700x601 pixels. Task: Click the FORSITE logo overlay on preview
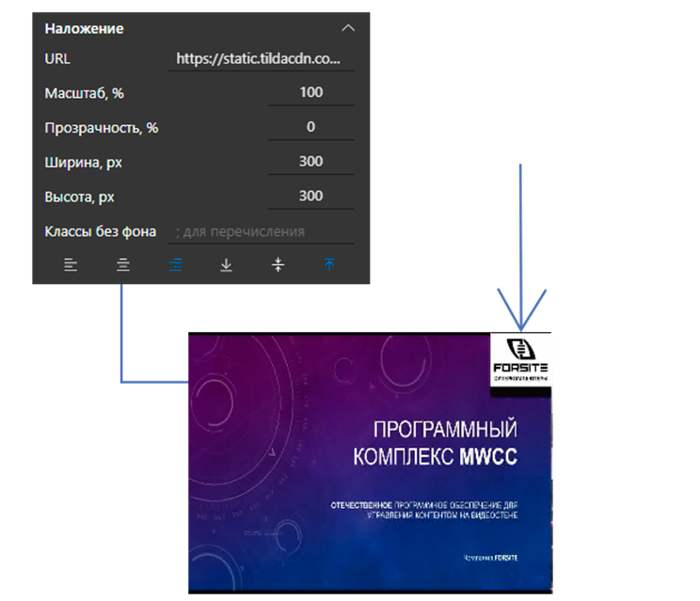pyautogui.click(x=520, y=359)
